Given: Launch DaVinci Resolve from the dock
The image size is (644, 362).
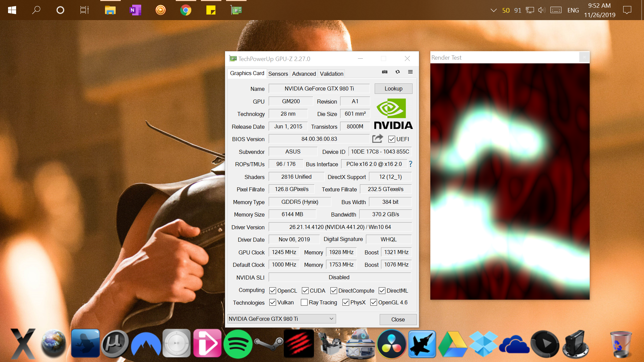Looking at the screenshot, I should click(x=391, y=344).
